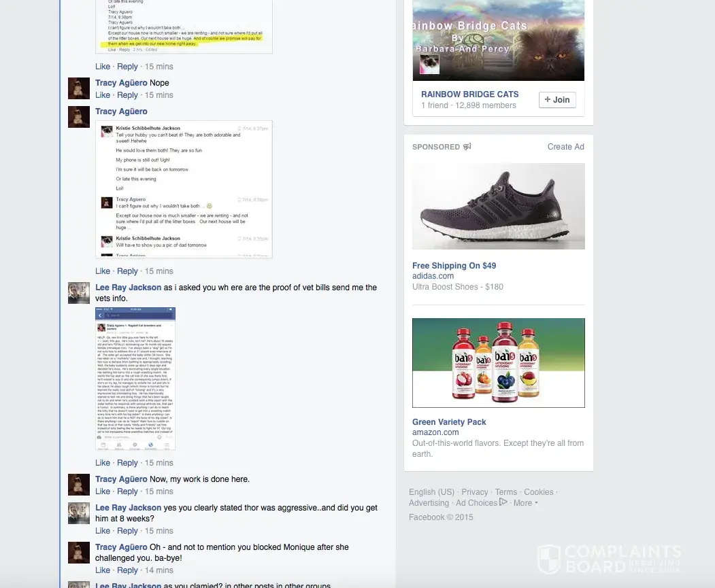The image size is (715, 588).
Task: Select English (US) language link
Action: tap(431, 492)
